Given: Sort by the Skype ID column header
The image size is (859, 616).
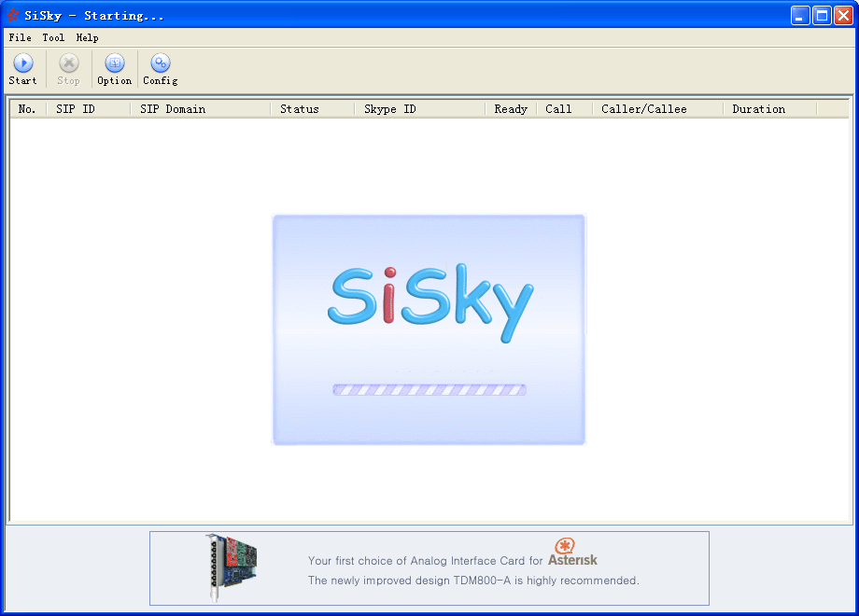Looking at the screenshot, I should tap(420, 109).
